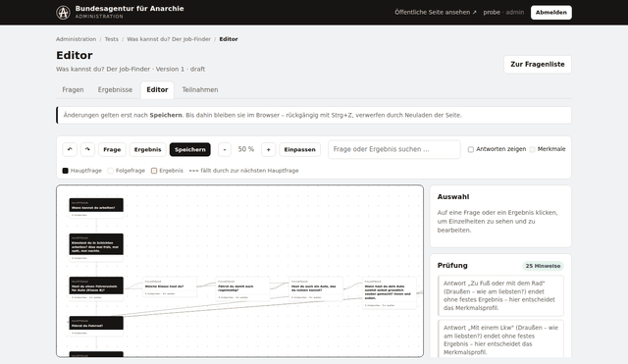Open Öffentliche Seite ansehen link
Screen dimensions: 628x364
(x=436, y=13)
